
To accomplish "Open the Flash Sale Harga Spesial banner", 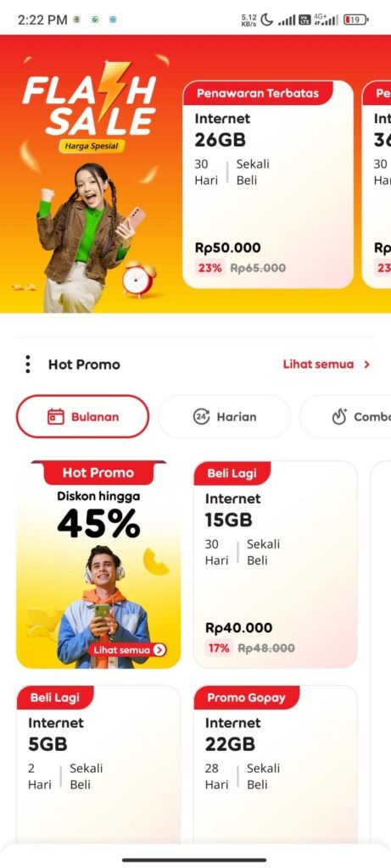I will click(90, 175).
